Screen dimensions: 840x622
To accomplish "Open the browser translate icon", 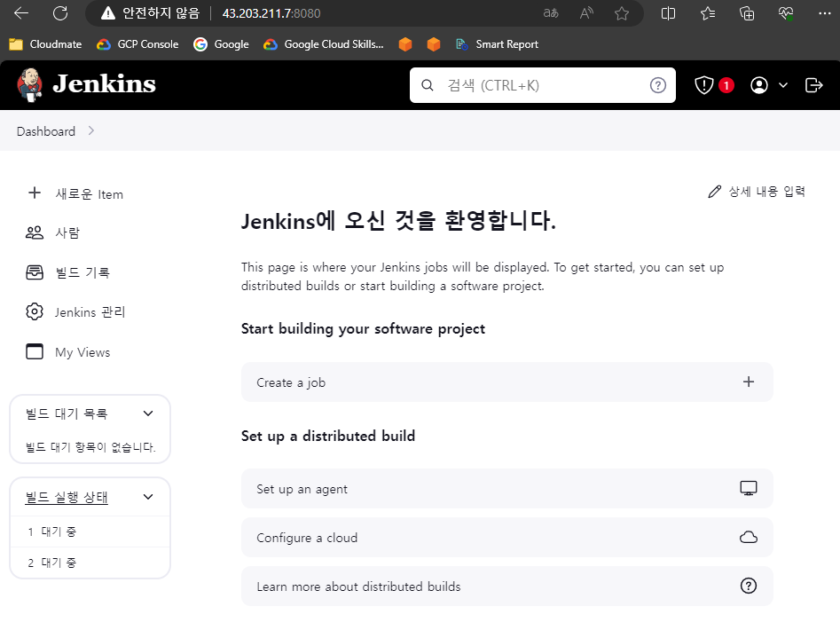I will point(551,13).
